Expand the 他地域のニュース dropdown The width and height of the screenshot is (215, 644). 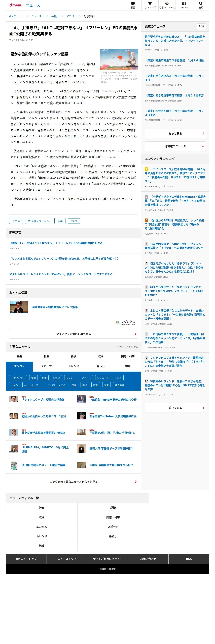175,146
